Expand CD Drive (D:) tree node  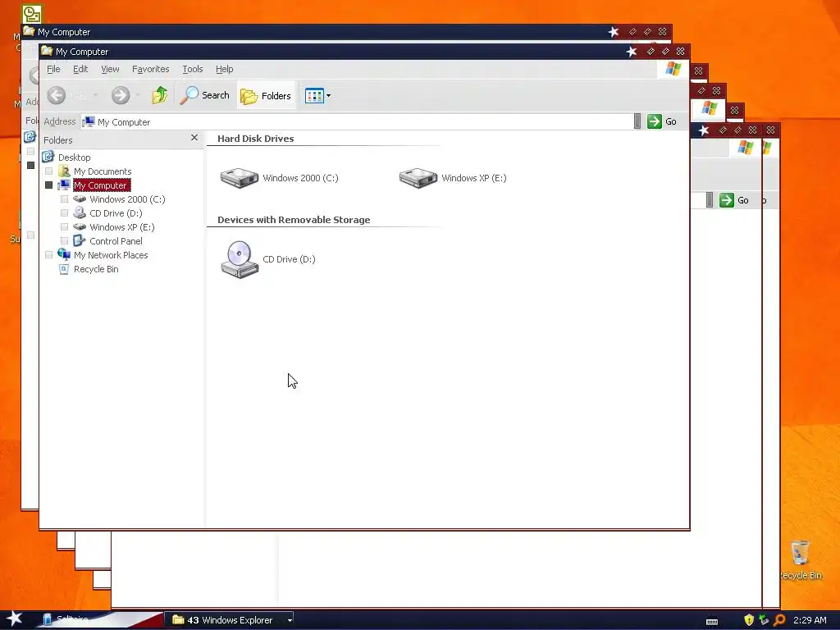[x=64, y=213]
